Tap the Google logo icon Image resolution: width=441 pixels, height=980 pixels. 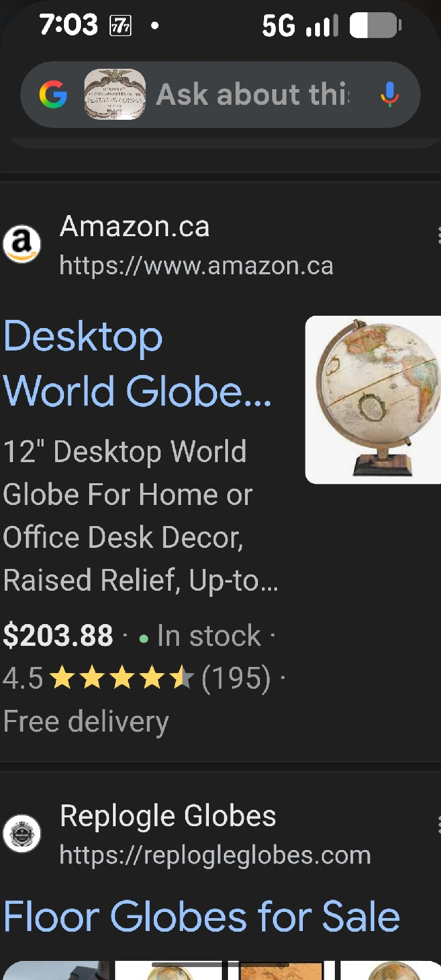(53, 95)
